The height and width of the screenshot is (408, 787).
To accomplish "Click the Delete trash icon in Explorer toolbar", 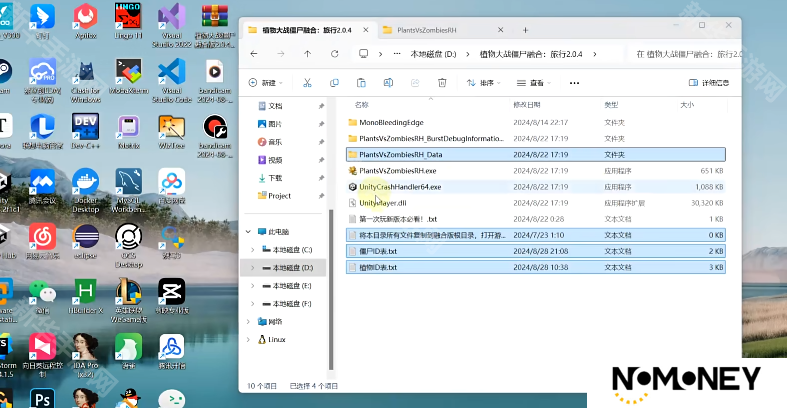I will point(442,83).
